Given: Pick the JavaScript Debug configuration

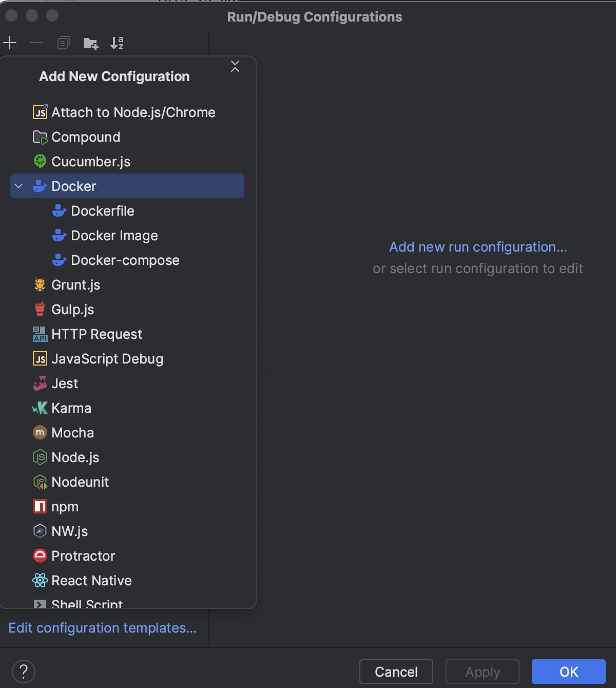Looking at the screenshot, I should tap(107, 358).
